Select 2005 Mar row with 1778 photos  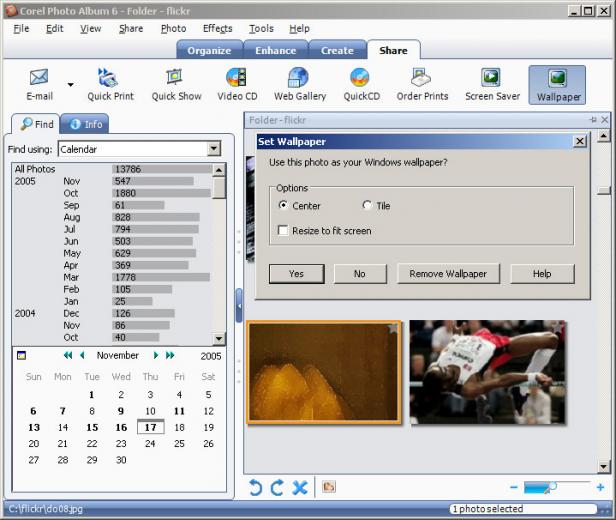click(x=112, y=277)
